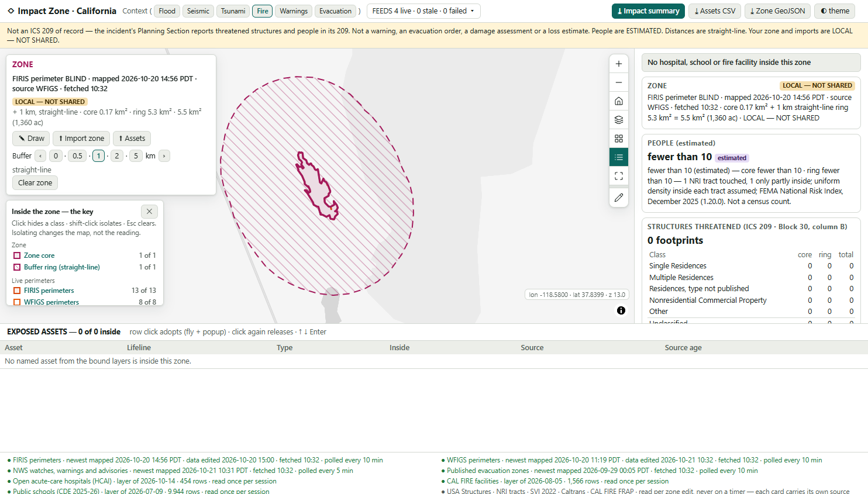
Task: Enable Seismic context layer
Action: coord(198,11)
